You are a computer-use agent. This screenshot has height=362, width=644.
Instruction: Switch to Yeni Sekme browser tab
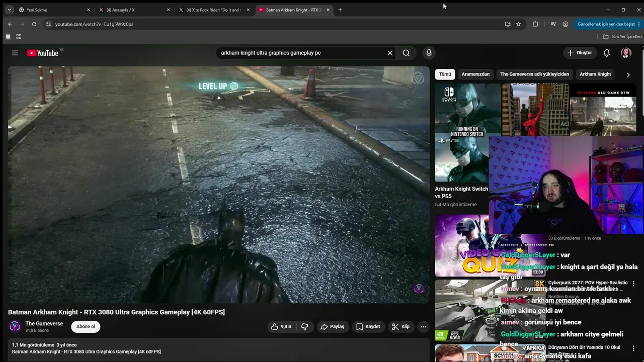[x=54, y=10]
